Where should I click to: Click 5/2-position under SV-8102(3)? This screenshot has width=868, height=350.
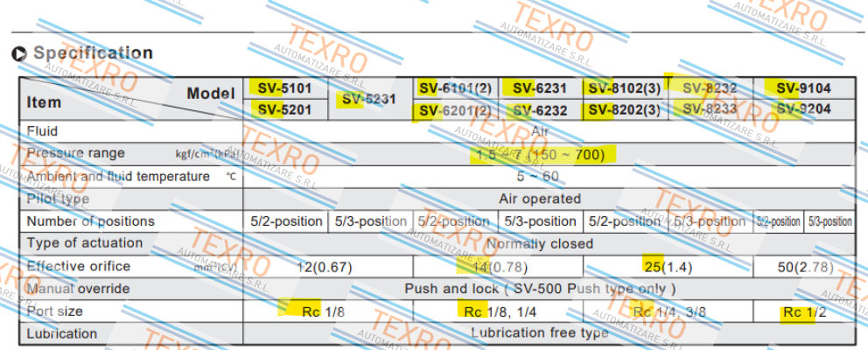point(625,221)
